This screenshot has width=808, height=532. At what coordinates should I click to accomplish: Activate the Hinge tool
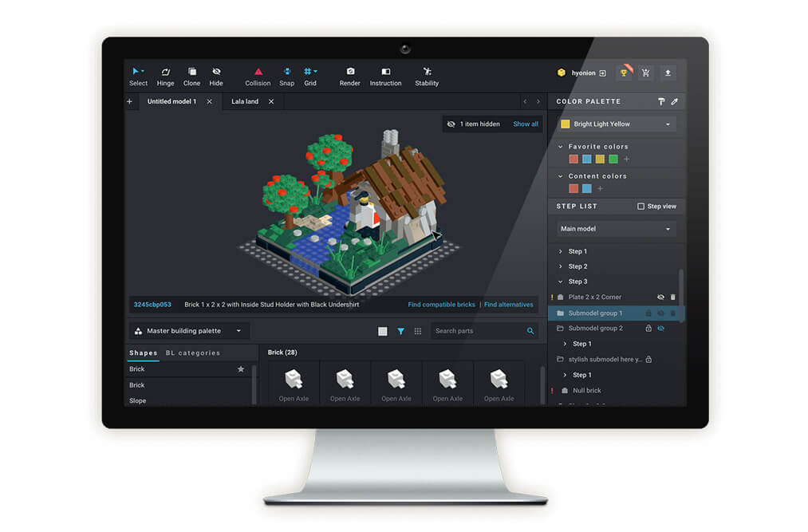(165, 76)
